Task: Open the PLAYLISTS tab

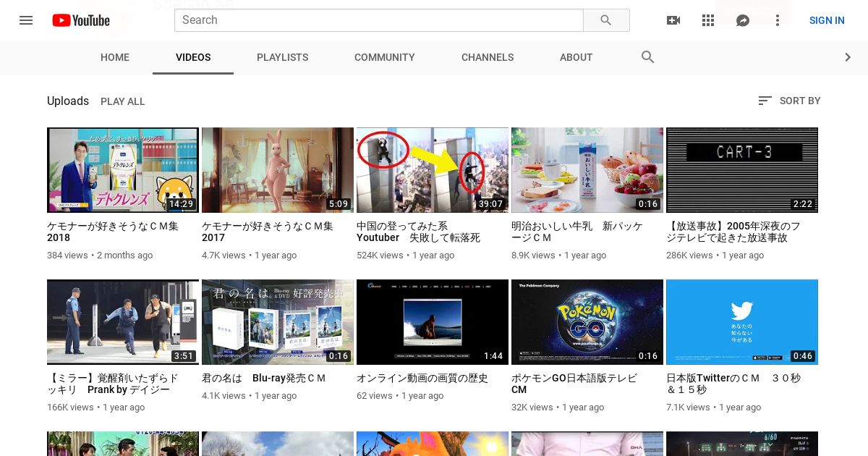Action: [x=283, y=57]
